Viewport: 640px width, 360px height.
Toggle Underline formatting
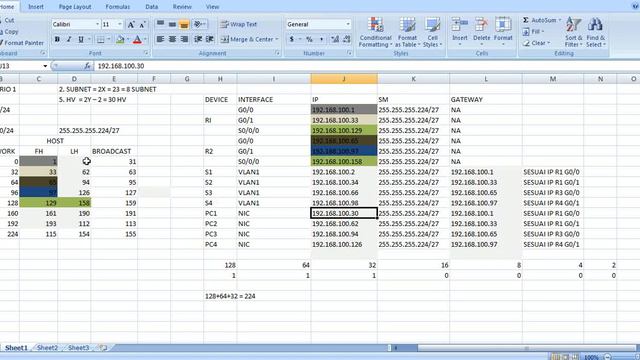[x=80, y=39]
